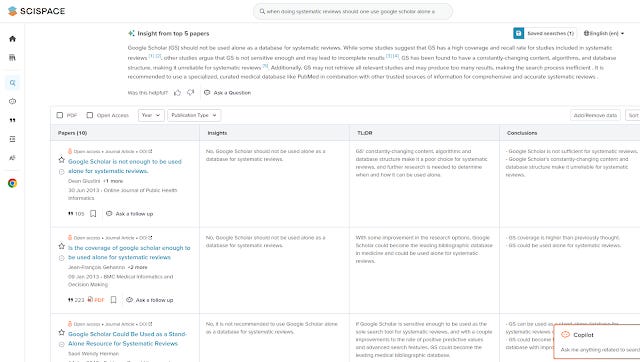Open the library icon in sidebar
The height and width of the screenshot is (362, 640).
(12, 58)
